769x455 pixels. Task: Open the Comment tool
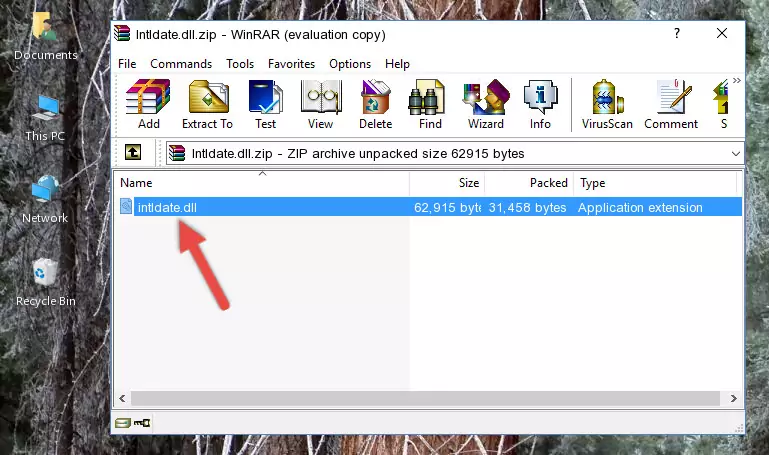click(671, 104)
